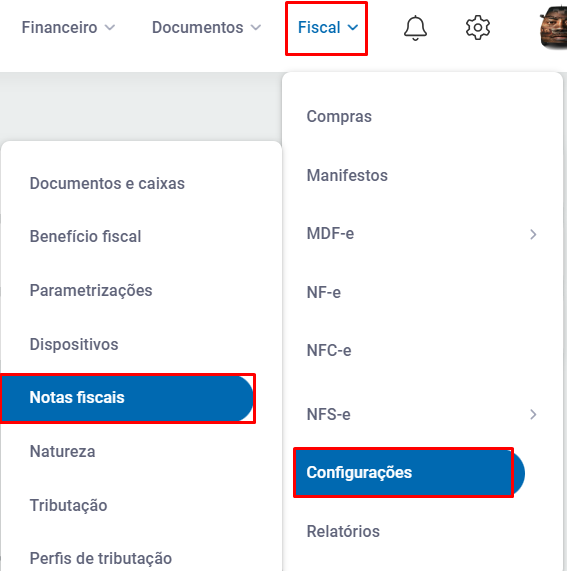Select Compras in Fiscal menu
The image size is (567, 571).
[422, 117]
